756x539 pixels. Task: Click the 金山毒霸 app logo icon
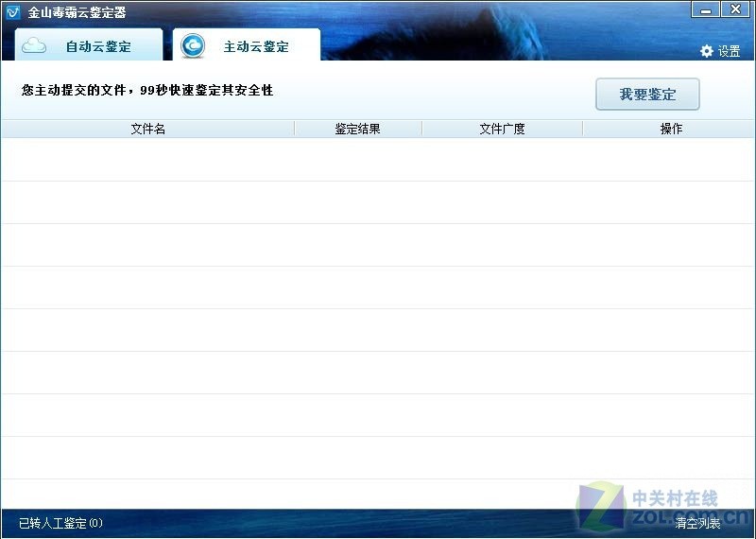click(12, 11)
